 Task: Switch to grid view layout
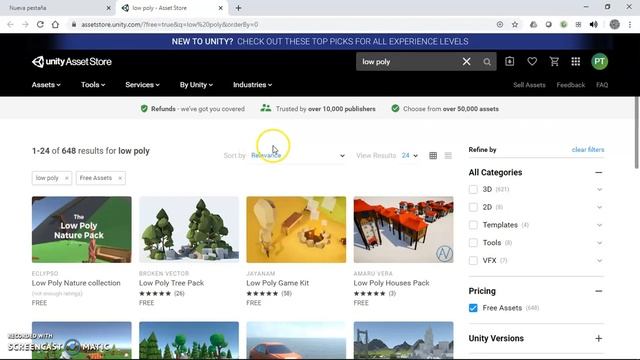[433, 156]
